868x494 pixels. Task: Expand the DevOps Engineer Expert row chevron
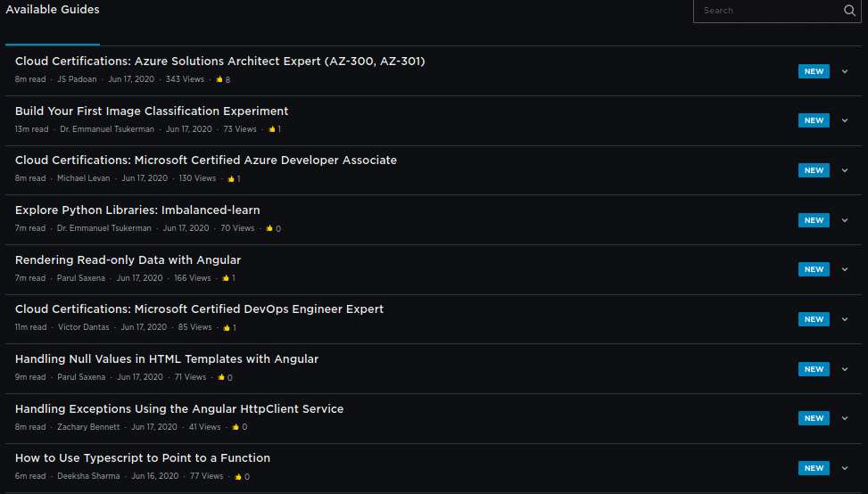click(845, 319)
